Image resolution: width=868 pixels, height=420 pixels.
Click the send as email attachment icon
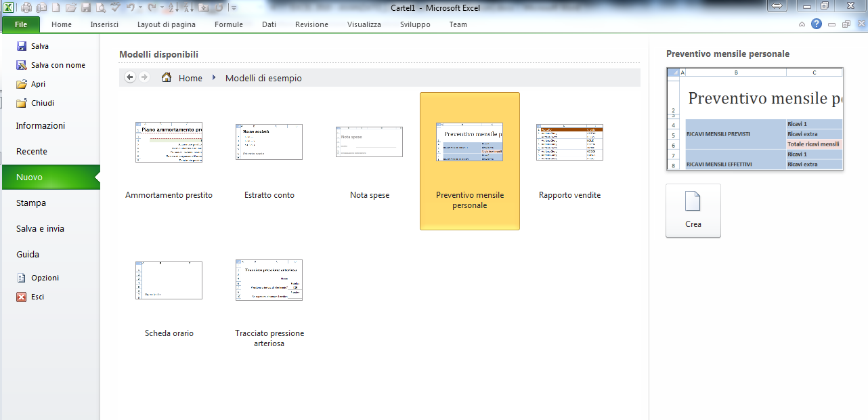(x=41, y=7)
